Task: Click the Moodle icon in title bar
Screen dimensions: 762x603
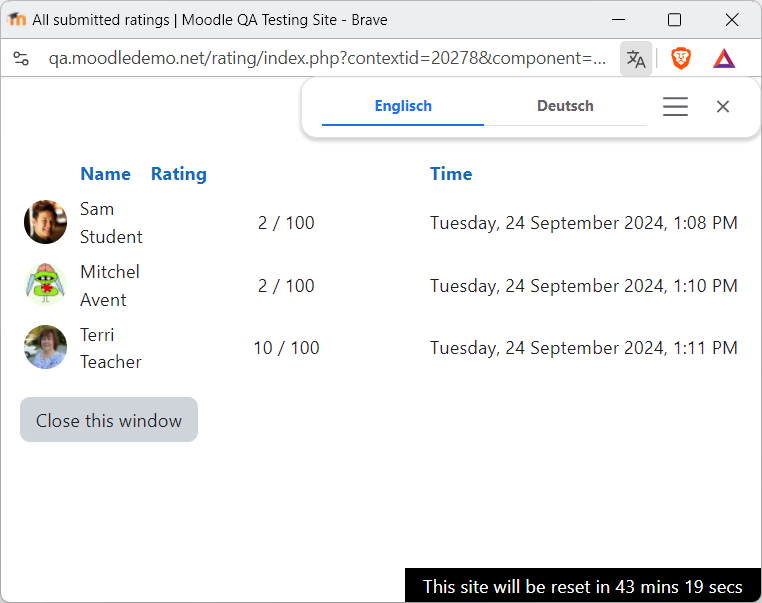Action: click(x=17, y=19)
